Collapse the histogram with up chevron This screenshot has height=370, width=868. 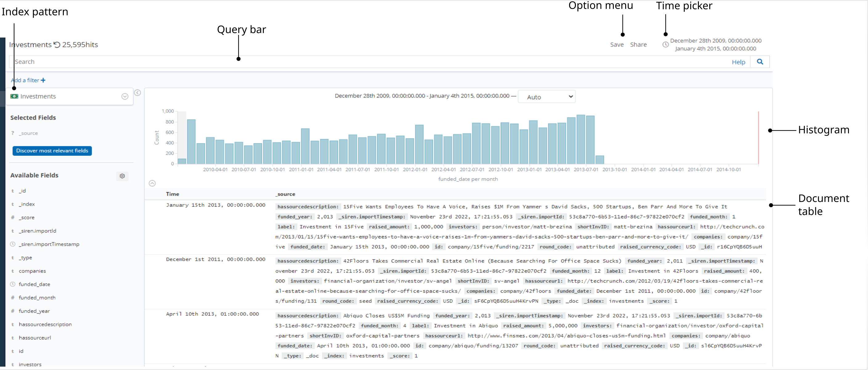point(152,183)
